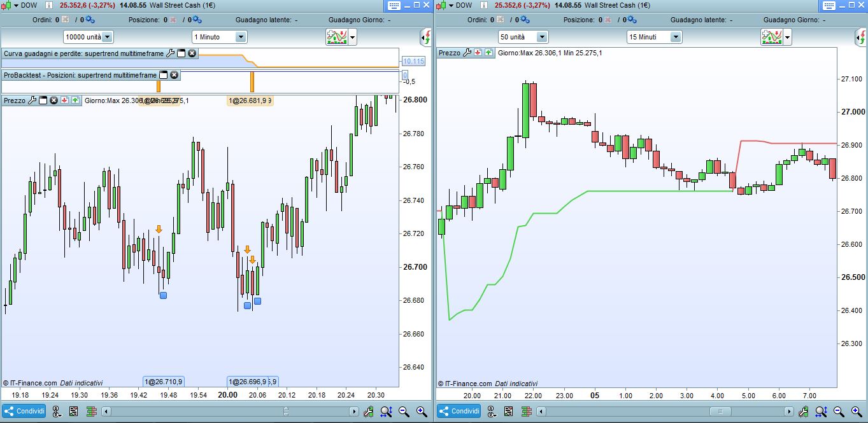This screenshot has height=423, width=868.
Task: Close positions X beside Posizione in left window
Action: pyautogui.click(x=172, y=20)
